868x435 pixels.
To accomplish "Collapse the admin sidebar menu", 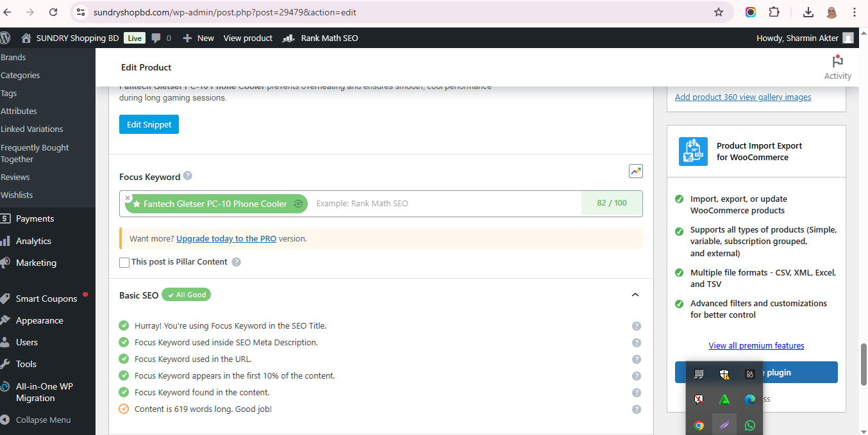I will tap(36, 420).
